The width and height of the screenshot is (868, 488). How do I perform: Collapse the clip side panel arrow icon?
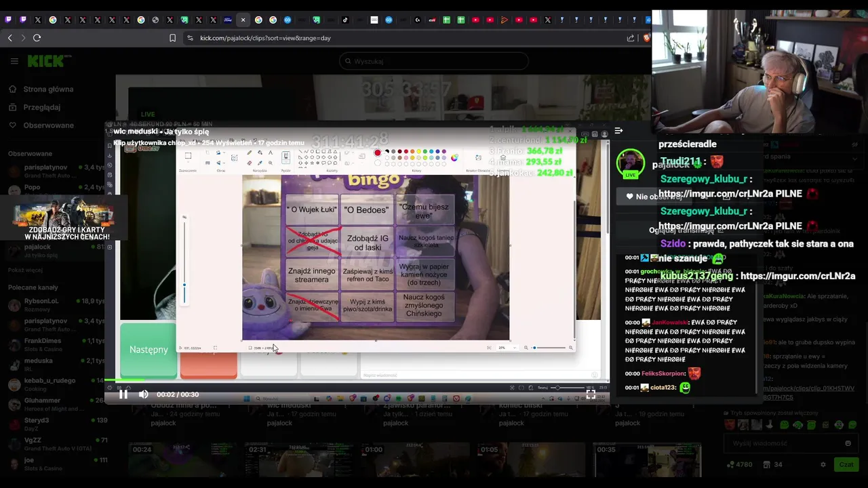[x=618, y=131]
